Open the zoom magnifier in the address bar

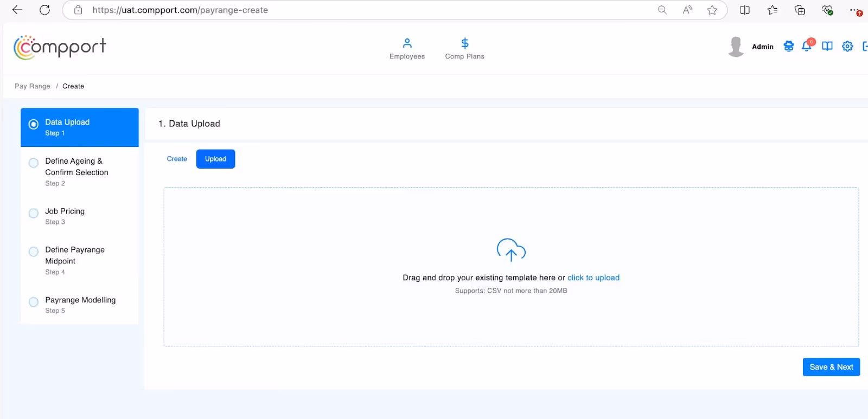point(662,10)
